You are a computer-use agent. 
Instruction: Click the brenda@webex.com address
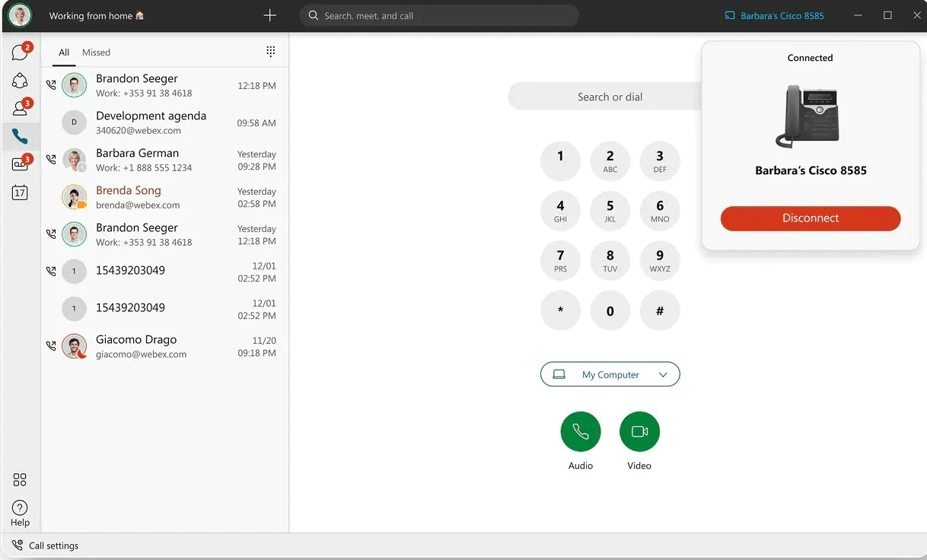(138, 205)
